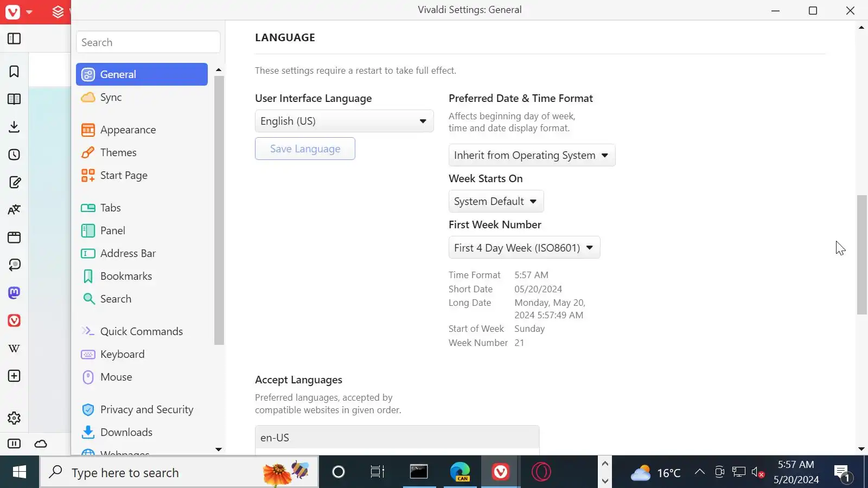Image resolution: width=868 pixels, height=488 pixels.
Task: Open the Translate panel icon
Action: tap(14, 210)
